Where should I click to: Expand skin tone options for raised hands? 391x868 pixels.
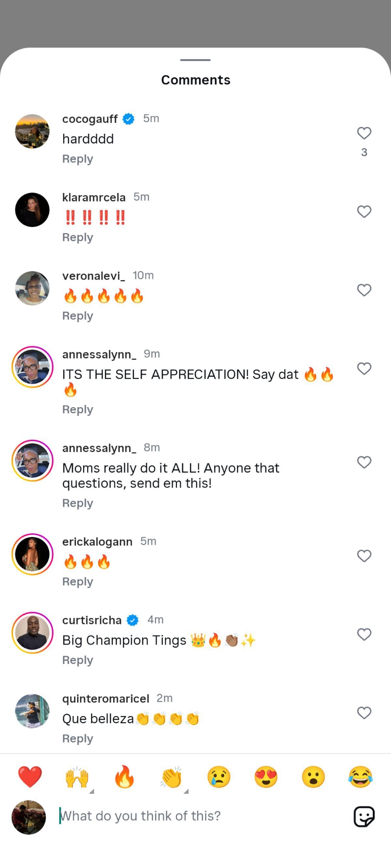point(92,791)
